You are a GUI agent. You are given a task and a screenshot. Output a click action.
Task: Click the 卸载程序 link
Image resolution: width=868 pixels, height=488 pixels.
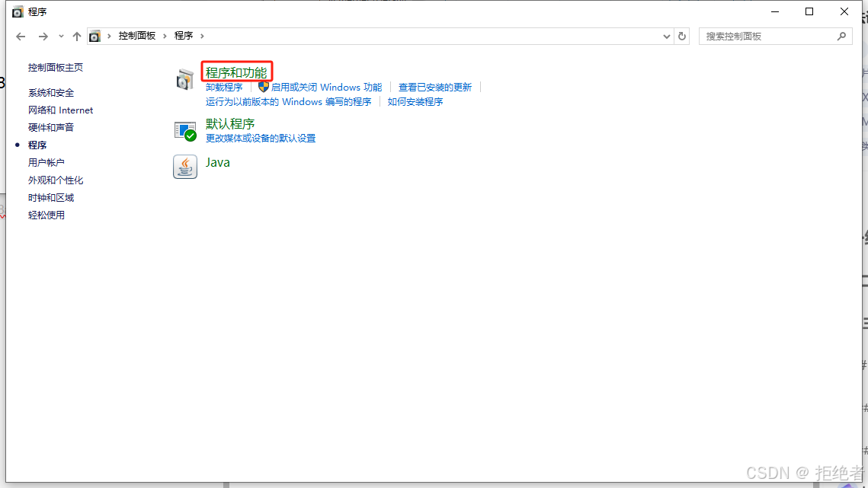224,88
